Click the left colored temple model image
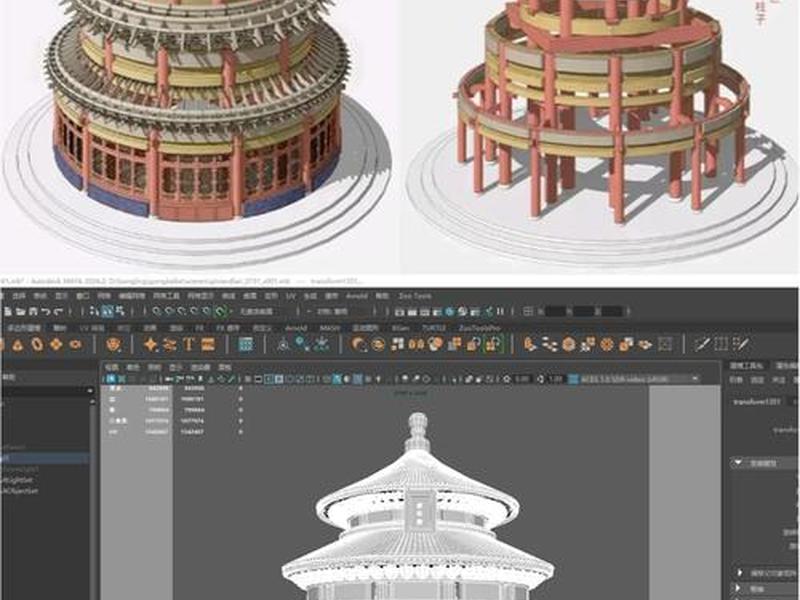The width and height of the screenshot is (800, 600). [196, 134]
